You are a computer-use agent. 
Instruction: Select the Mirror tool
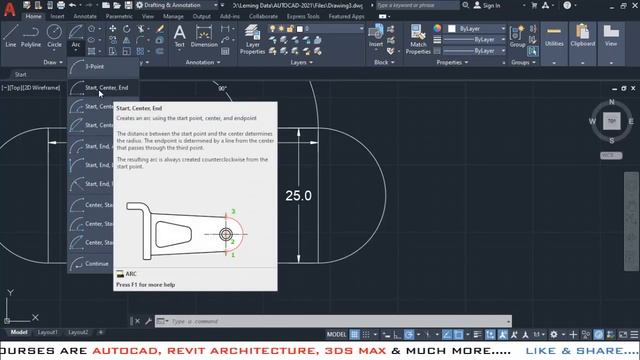coord(127,40)
